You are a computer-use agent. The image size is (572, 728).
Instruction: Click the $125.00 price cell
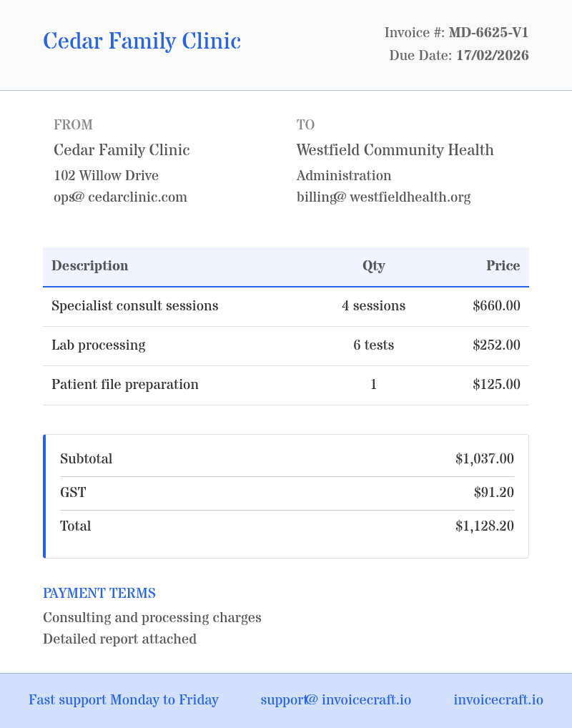pos(496,385)
